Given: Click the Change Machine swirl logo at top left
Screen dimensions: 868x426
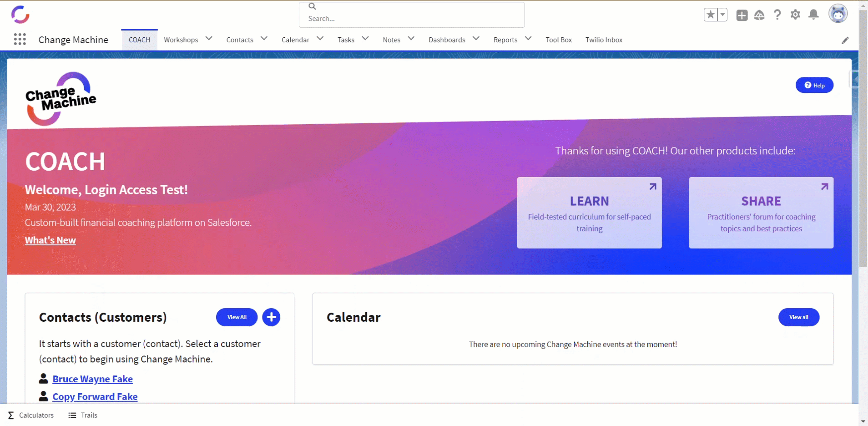Looking at the screenshot, I should coord(20,15).
